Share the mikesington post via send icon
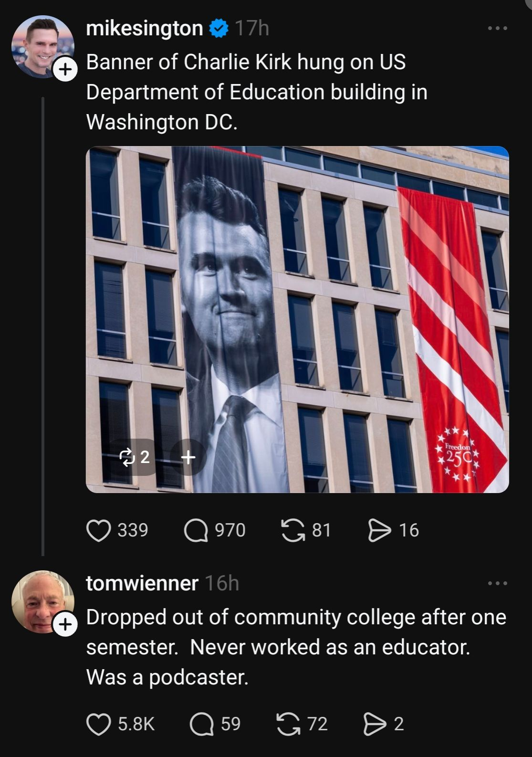Image resolution: width=532 pixels, height=757 pixels. coord(380,531)
